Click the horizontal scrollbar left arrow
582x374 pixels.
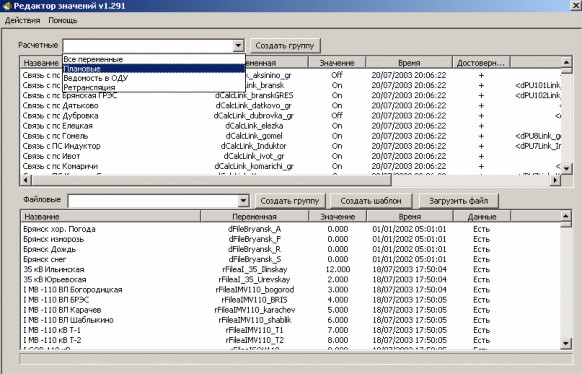click(x=25, y=180)
